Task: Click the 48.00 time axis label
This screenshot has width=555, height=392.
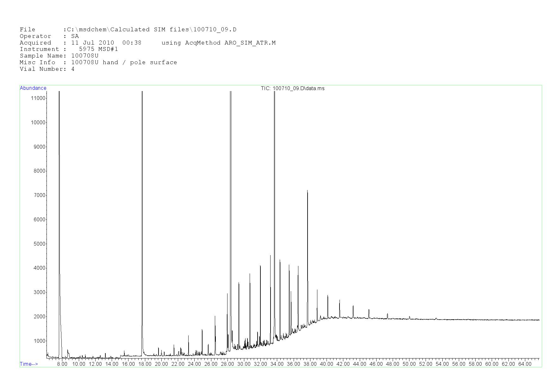Action: (392, 364)
